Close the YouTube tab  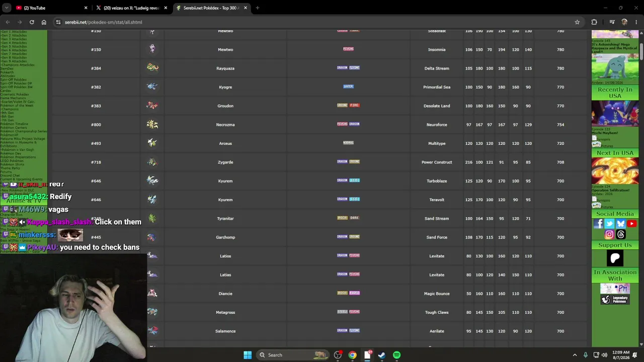86,8
